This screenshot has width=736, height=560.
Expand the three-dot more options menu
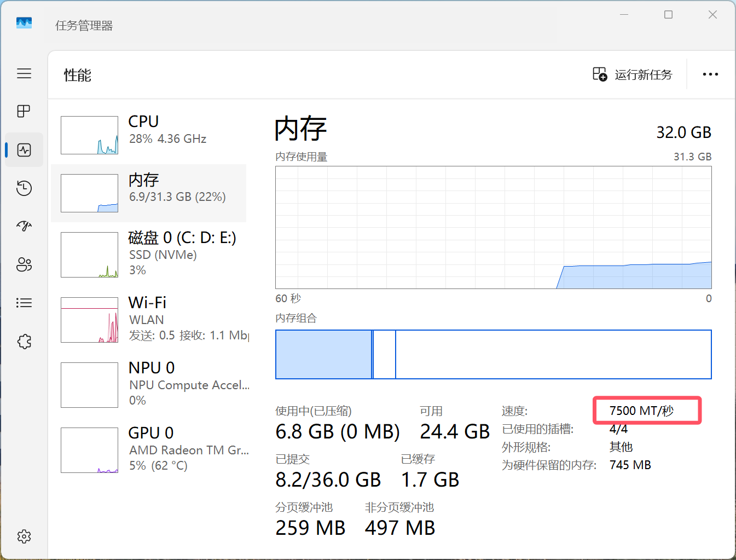(x=710, y=74)
